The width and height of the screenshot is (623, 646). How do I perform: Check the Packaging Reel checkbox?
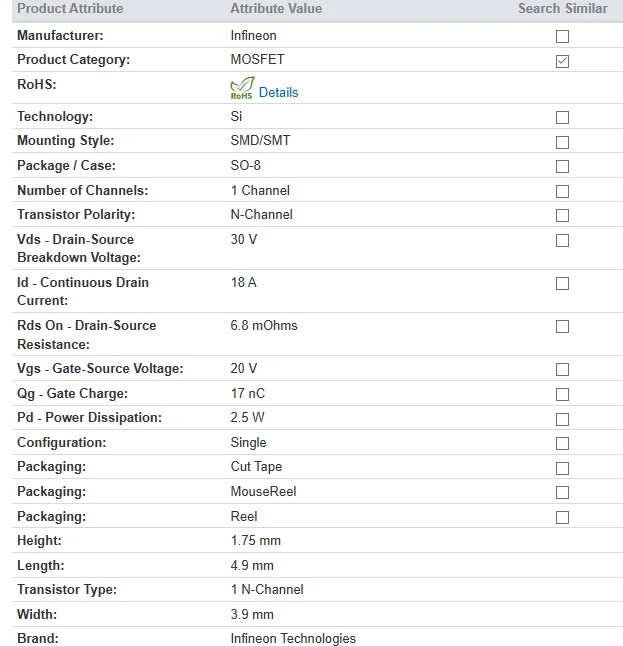pyautogui.click(x=562, y=517)
